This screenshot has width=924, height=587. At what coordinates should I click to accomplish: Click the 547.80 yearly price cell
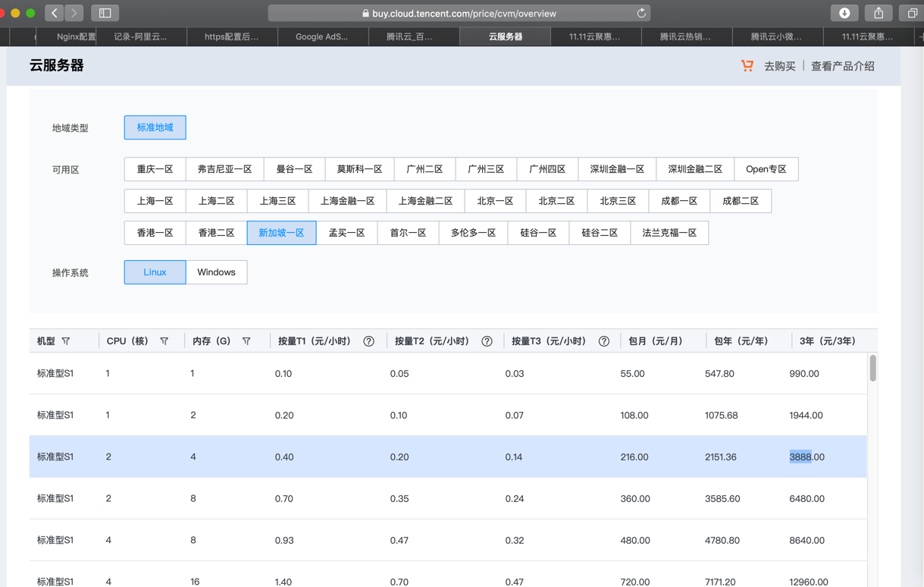pos(719,373)
